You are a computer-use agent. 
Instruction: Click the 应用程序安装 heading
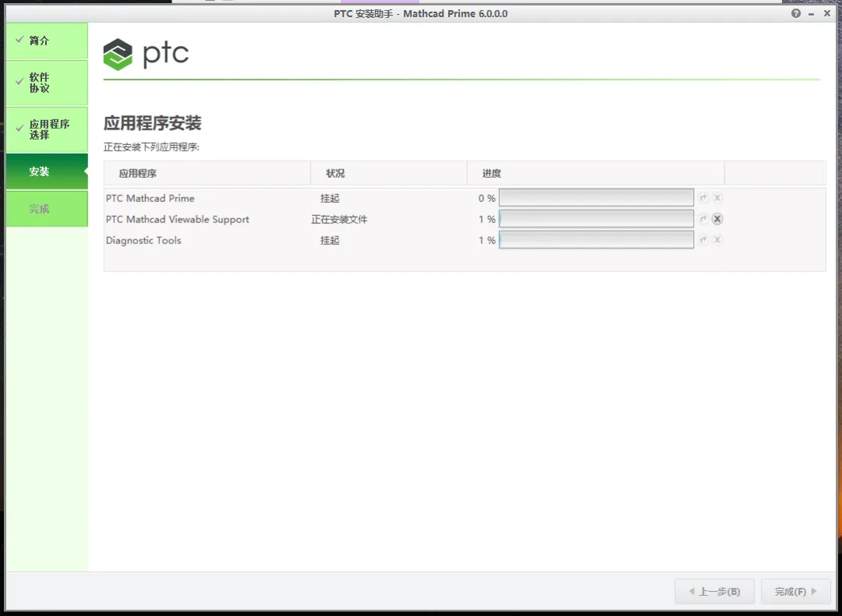point(153,123)
